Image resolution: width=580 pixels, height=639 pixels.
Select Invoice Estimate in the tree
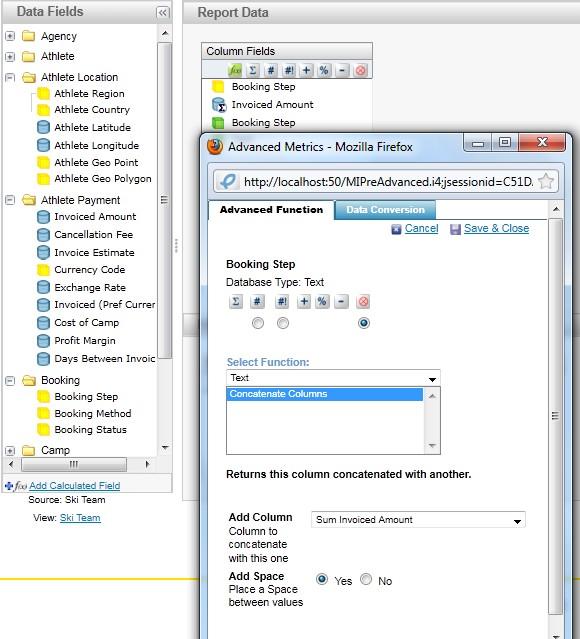(x=94, y=253)
